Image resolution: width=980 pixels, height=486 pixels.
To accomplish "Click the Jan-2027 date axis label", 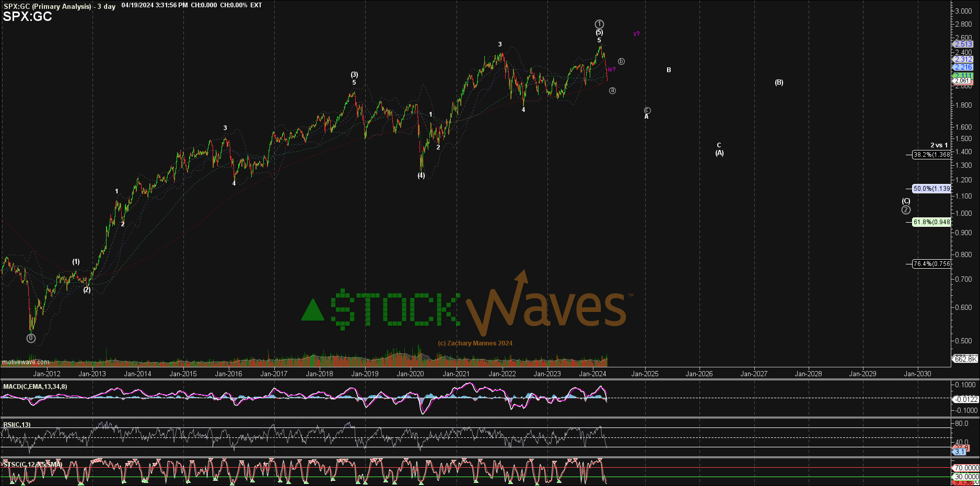I will coord(754,374).
